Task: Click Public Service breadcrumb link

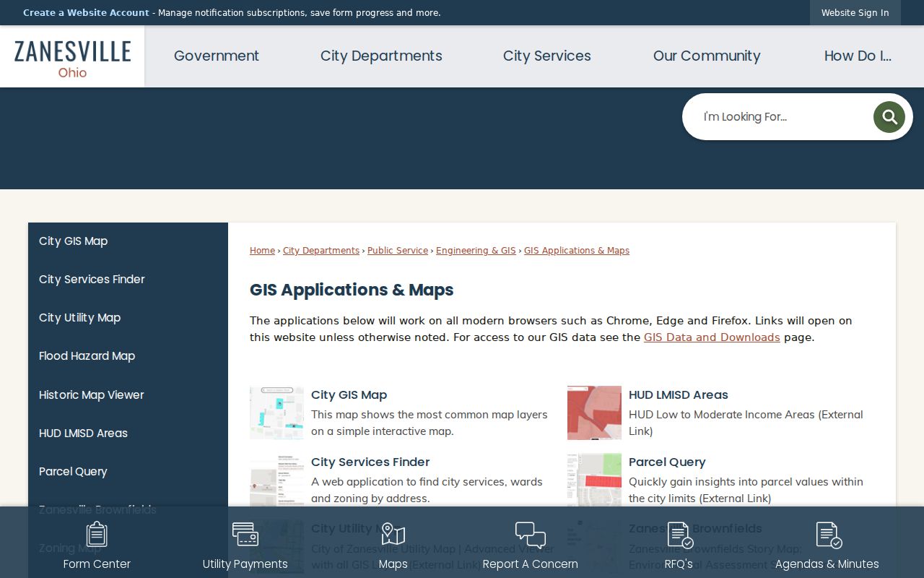Action: [398, 251]
